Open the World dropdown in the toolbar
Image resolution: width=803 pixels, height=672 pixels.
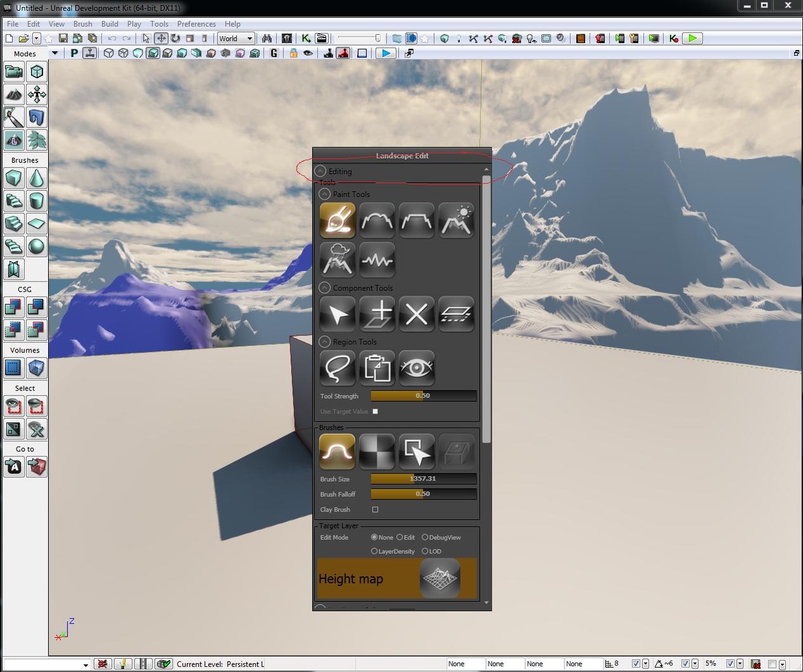pyautogui.click(x=235, y=38)
